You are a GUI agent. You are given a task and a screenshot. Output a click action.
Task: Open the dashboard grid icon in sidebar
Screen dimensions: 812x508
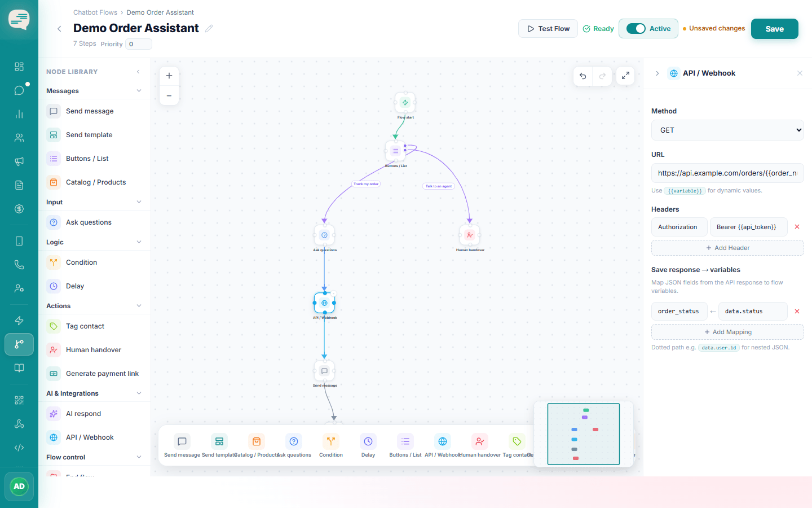tap(19, 67)
